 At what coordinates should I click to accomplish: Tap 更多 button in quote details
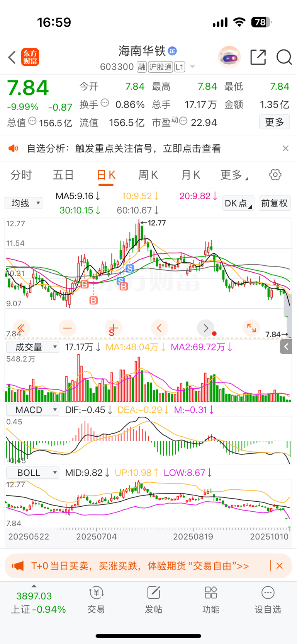[x=275, y=122]
